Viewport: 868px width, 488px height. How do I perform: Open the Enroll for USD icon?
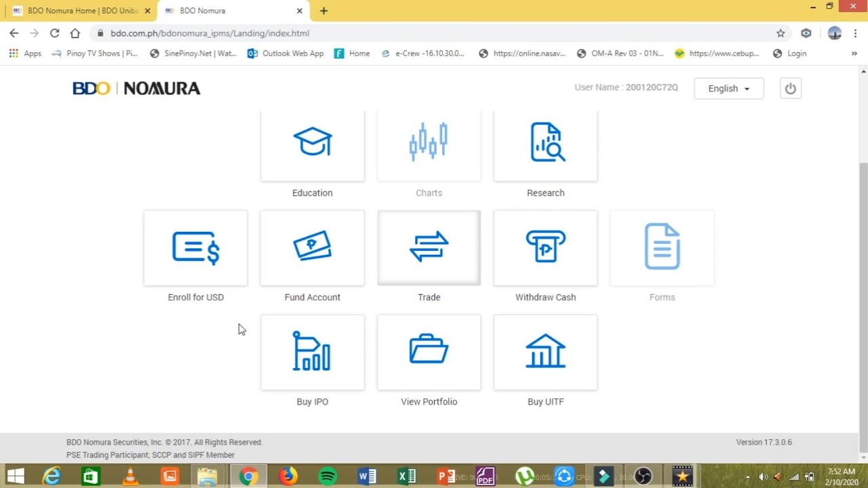196,247
